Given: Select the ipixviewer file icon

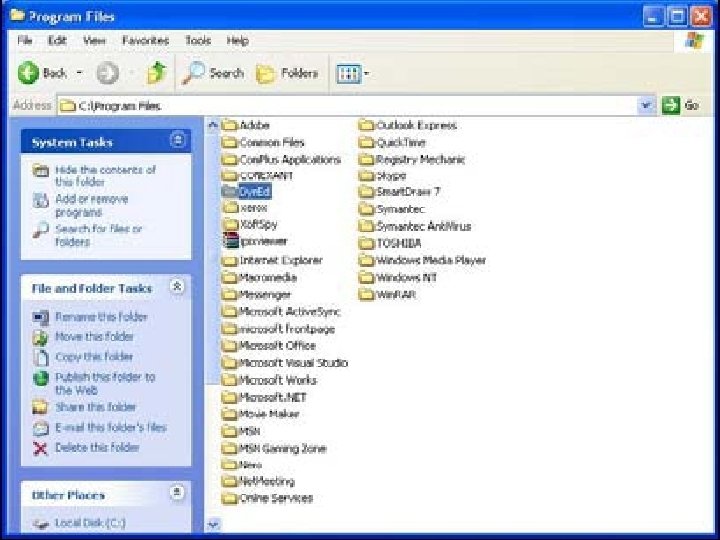Looking at the screenshot, I should [x=231, y=241].
